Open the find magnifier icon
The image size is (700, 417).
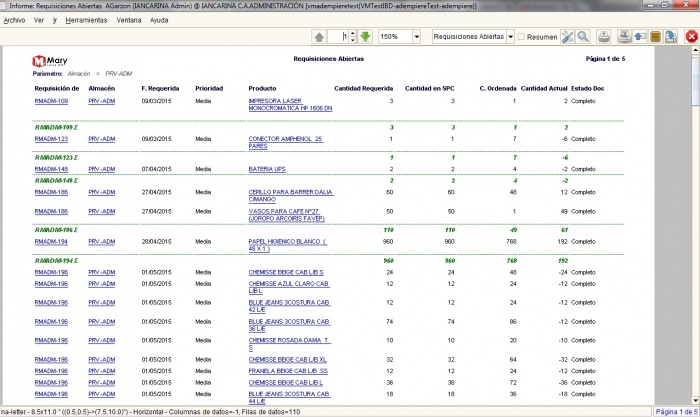click(x=583, y=37)
